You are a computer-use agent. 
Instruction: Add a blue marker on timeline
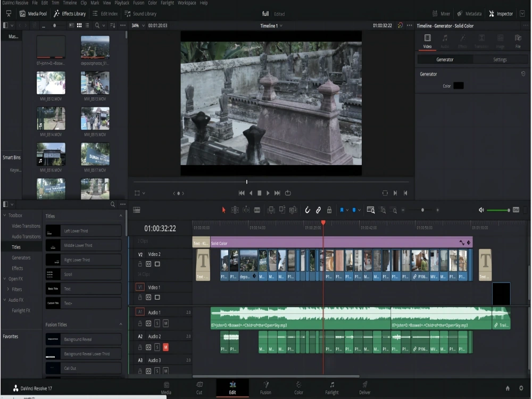tap(354, 210)
